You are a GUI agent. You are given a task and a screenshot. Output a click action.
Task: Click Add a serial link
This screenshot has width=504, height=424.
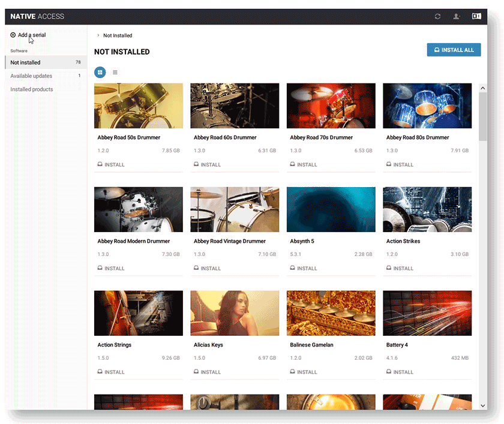point(31,35)
